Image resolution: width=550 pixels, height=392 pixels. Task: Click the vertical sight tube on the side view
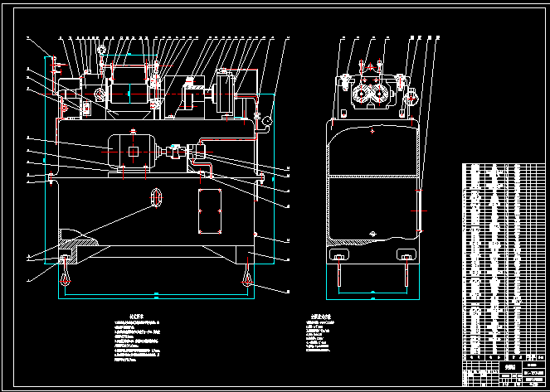click(419, 211)
